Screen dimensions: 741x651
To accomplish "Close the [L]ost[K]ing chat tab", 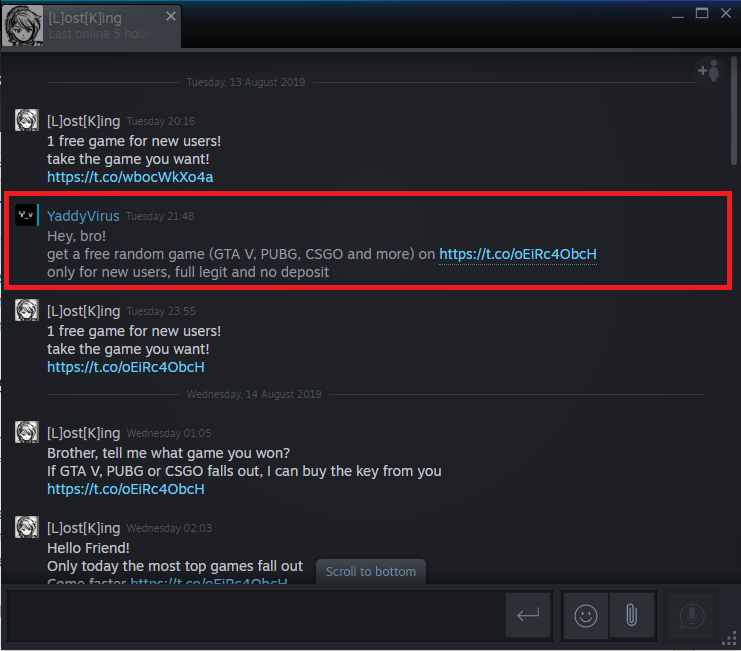I will coord(171,17).
